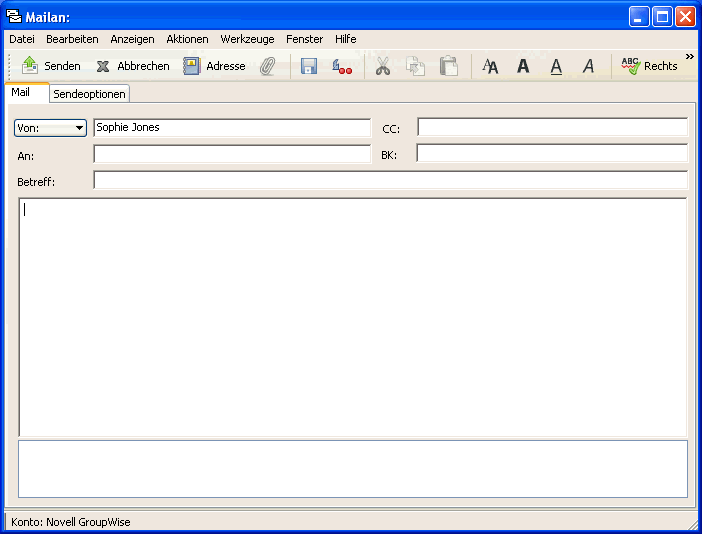This screenshot has width=702, height=534.
Task: Close the Mailan window
Action: click(685, 17)
